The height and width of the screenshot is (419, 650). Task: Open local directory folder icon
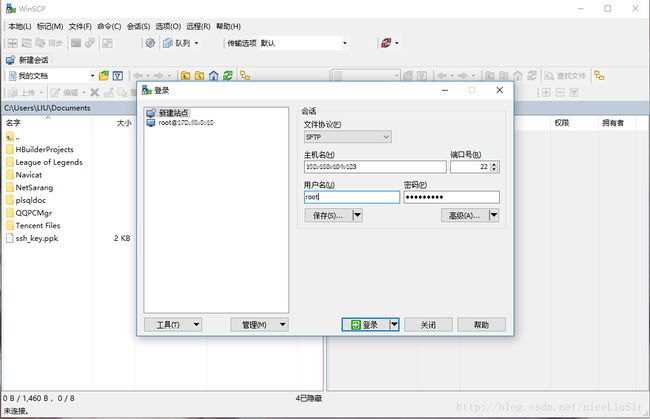pos(104,75)
